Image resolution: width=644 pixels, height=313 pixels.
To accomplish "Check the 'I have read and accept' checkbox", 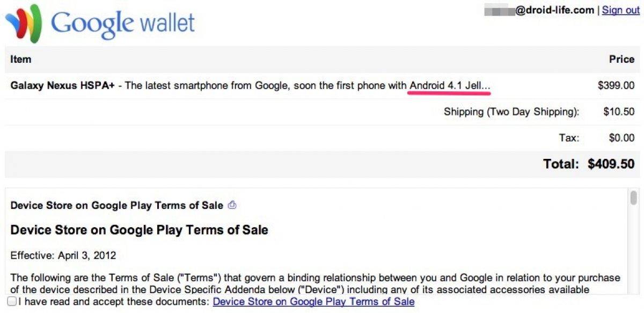I will pos(12,302).
